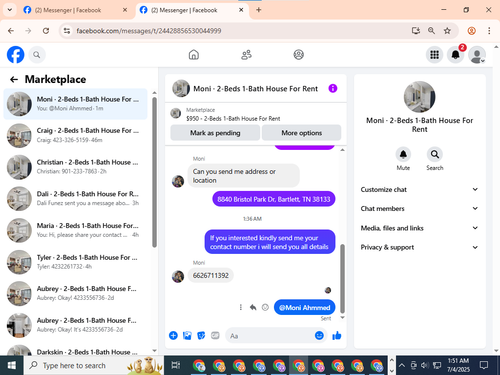
Task: Open a new browser tab
Action: pyautogui.click(x=259, y=10)
